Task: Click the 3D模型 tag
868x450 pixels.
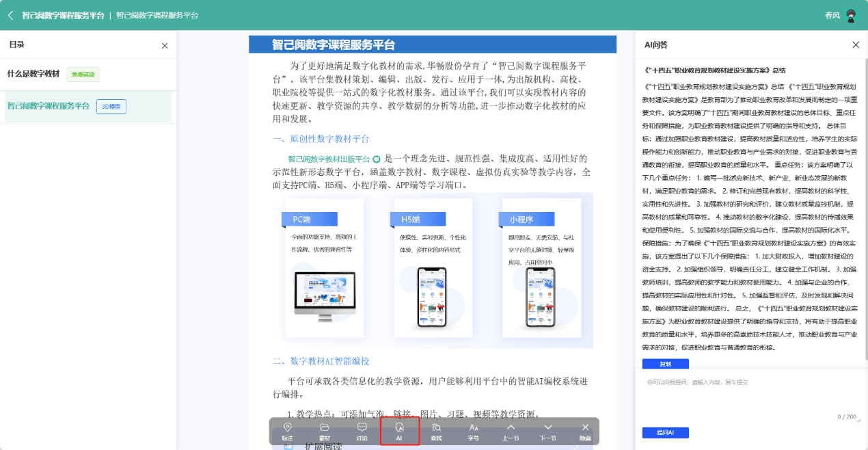Action: click(111, 107)
